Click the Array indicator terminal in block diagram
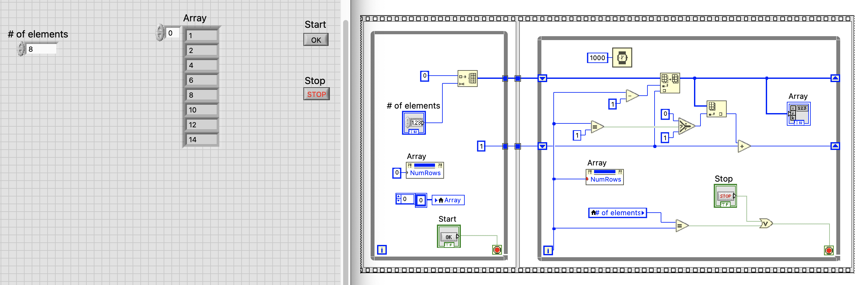 (x=798, y=114)
